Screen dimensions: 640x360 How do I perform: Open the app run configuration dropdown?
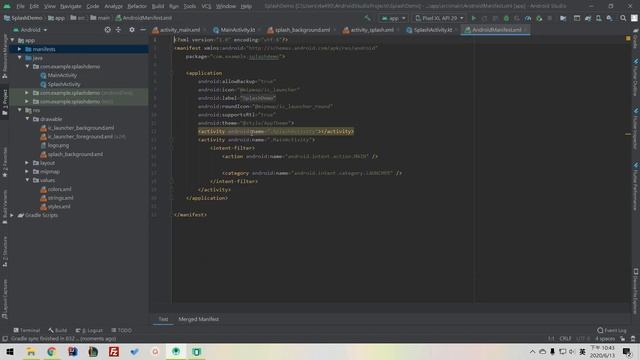(393, 18)
